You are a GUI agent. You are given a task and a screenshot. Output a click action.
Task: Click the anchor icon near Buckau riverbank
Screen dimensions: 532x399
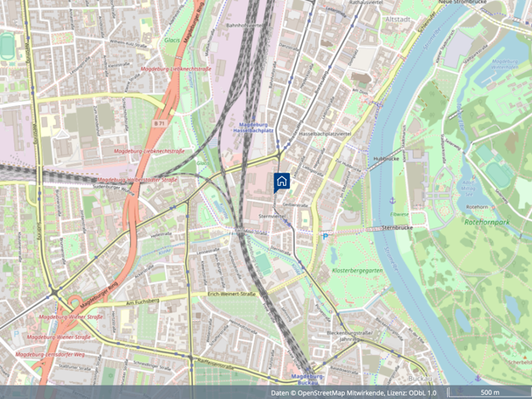click(478, 378)
